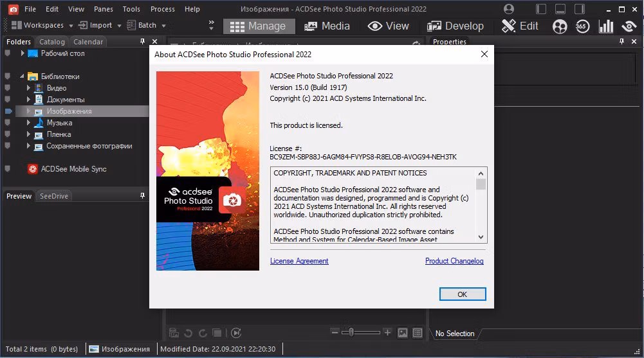The width and height of the screenshot is (644, 358).
Task: Click the Batch toolbar icon
Action: (131, 26)
